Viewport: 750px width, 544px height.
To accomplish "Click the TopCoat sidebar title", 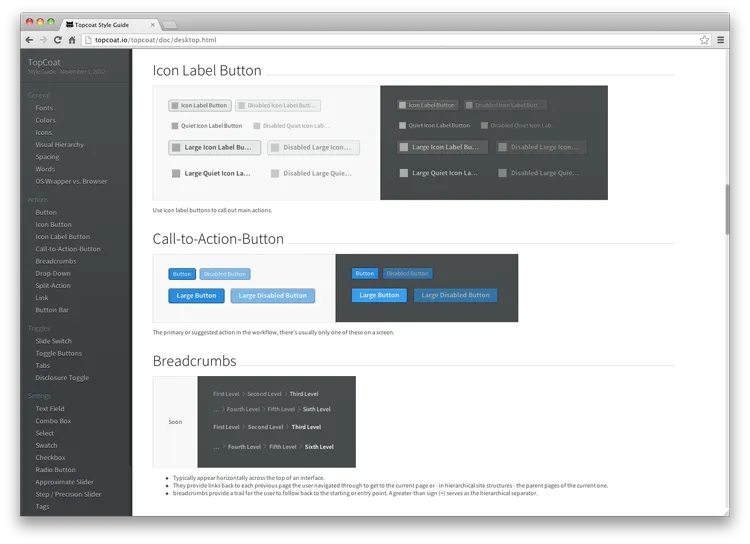I will click(x=44, y=62).
